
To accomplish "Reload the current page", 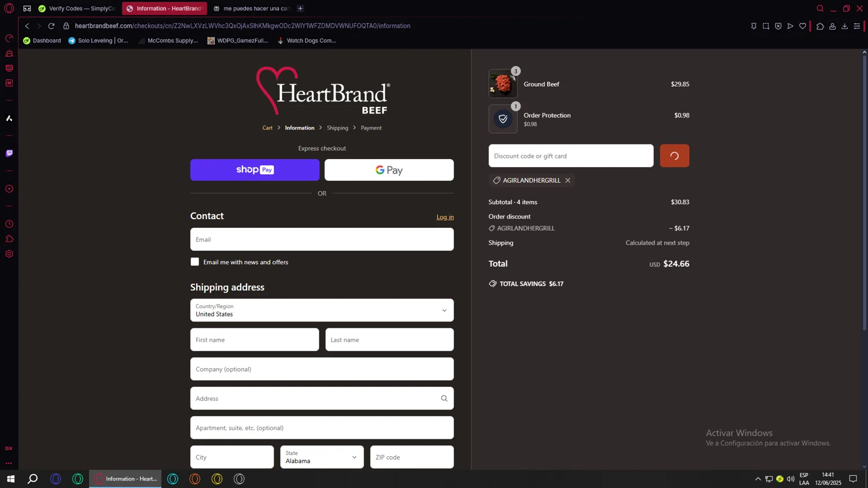I will (x=52, y=26).
